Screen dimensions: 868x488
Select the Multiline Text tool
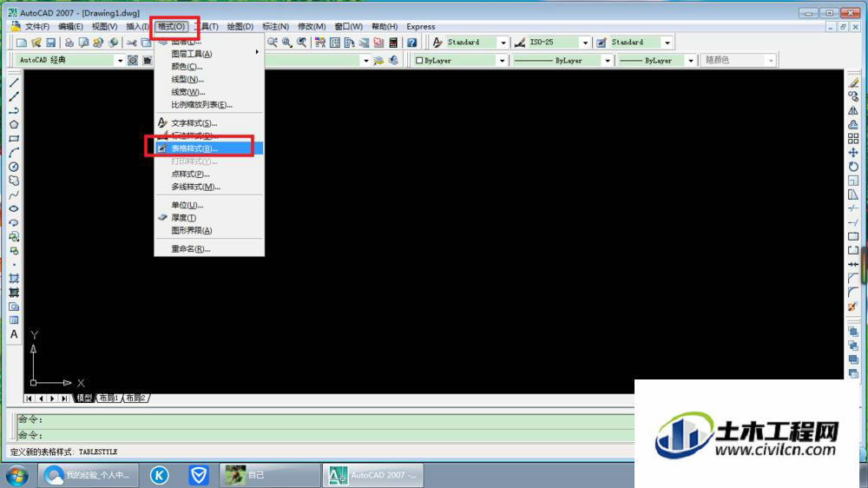coord(14,334)
